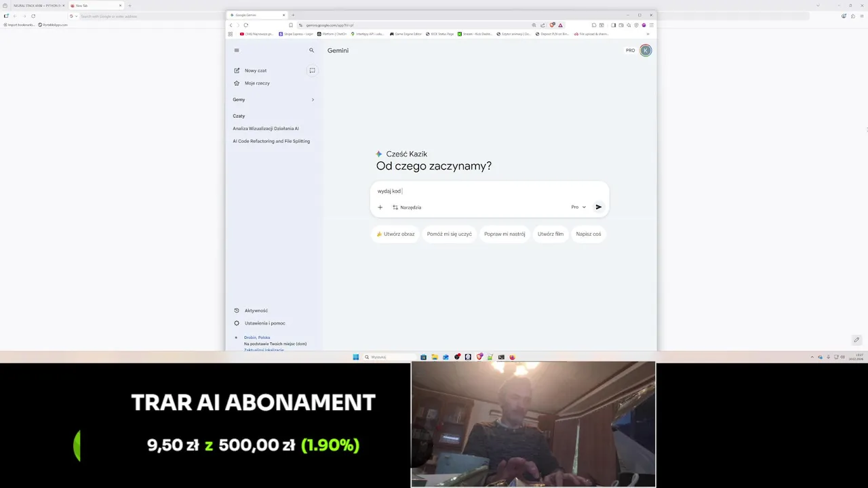Open the account avatar K menu
Screen dimensions: 868x488
point(646,50)
